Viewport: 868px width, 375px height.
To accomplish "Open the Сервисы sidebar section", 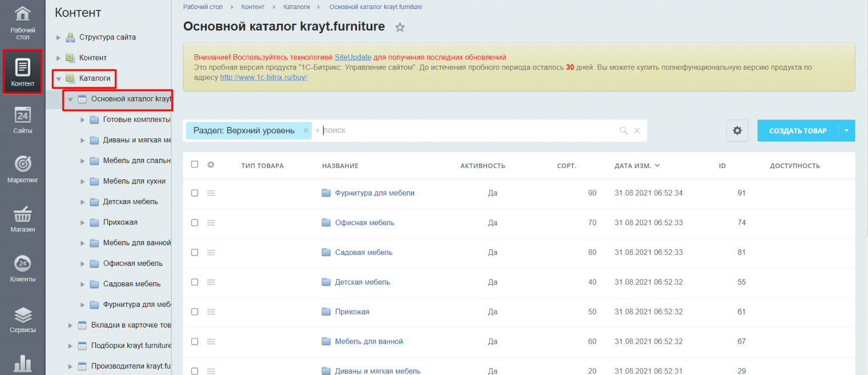I will click(23, 319).
